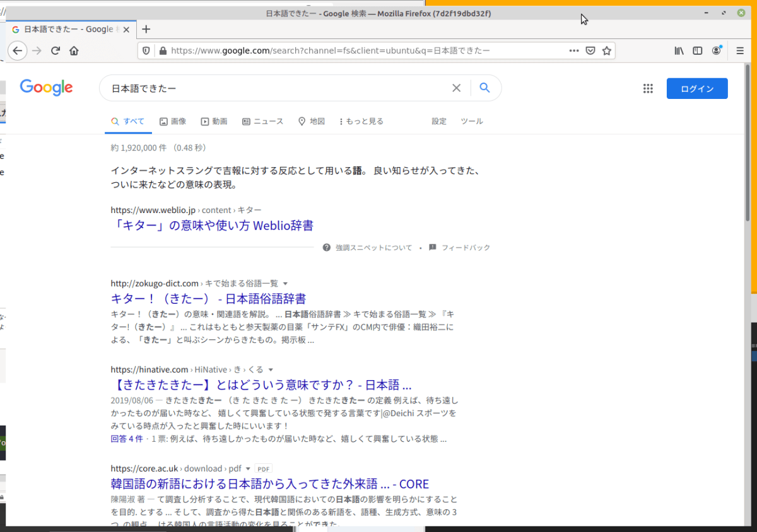Click 強調スニペットについて link

pos(373,248)
